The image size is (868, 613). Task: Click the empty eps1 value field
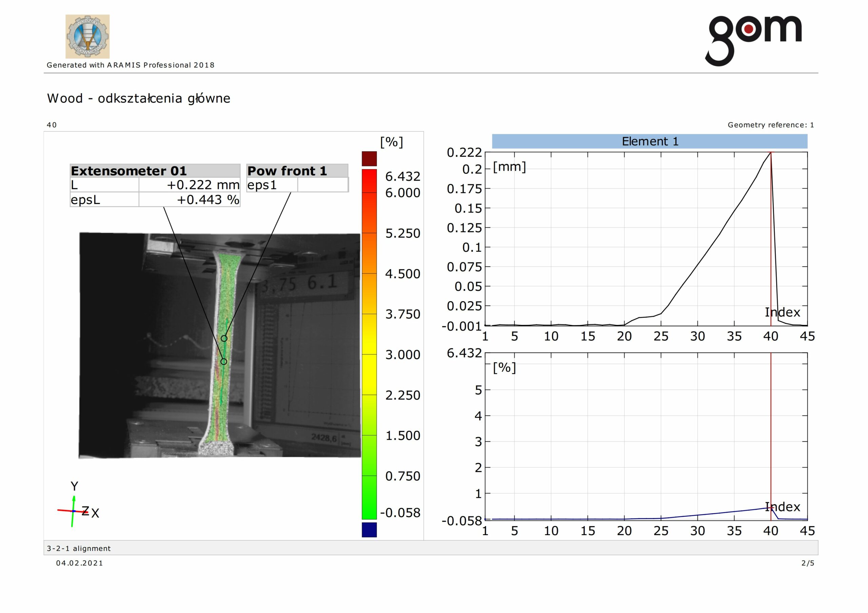[323, 185]
